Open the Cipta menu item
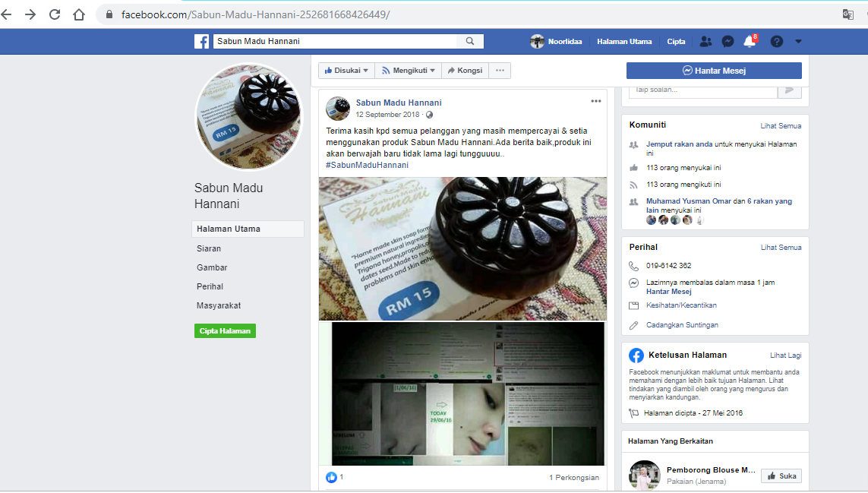 click(x=676, y=41)
